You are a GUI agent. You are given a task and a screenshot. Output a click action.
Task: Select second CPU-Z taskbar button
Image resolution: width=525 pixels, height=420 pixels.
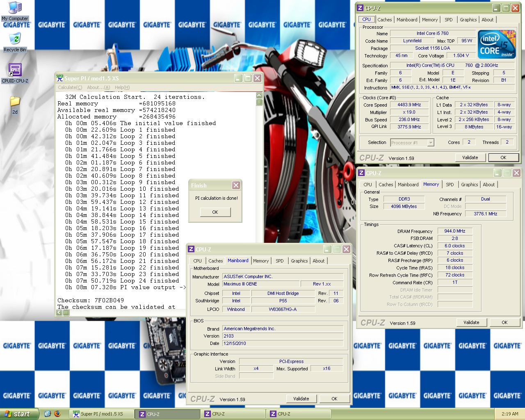coord(234,414)
